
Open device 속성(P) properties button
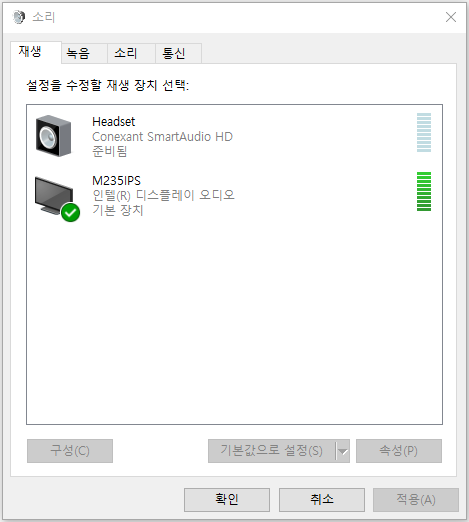coord(399,451)
